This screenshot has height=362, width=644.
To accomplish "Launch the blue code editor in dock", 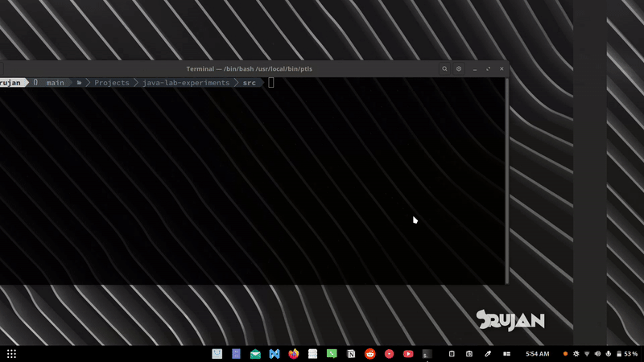I will click(275, 354).
